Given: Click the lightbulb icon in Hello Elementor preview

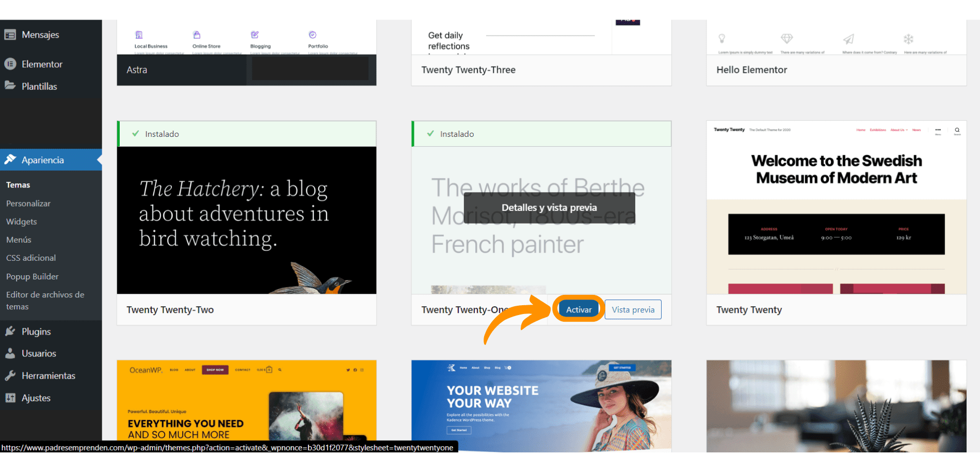Looking at the screenshot, I should click(x=722, y=38).
